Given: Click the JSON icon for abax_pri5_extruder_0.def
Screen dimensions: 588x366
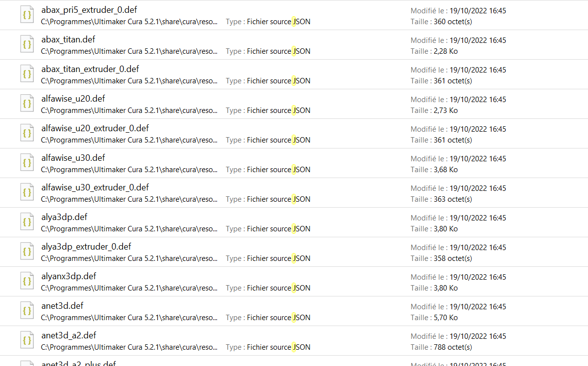Looking at the screenshot, I should (x=27, y=15).
